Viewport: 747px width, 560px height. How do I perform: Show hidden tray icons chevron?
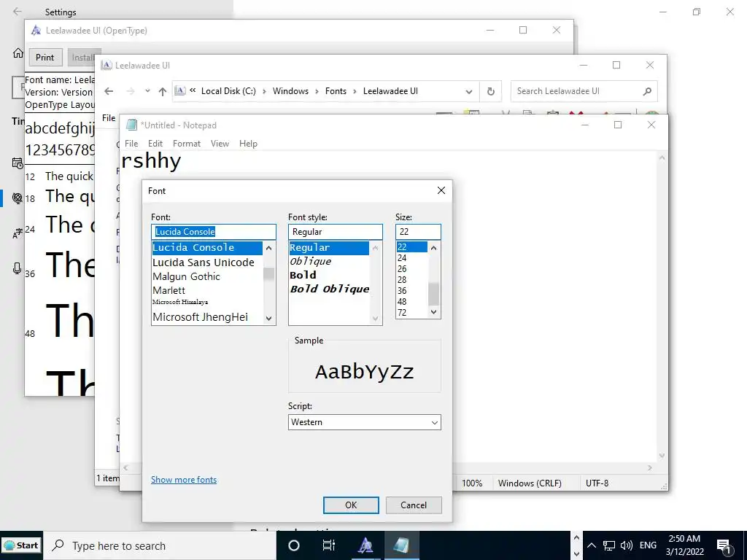[591, 545]
